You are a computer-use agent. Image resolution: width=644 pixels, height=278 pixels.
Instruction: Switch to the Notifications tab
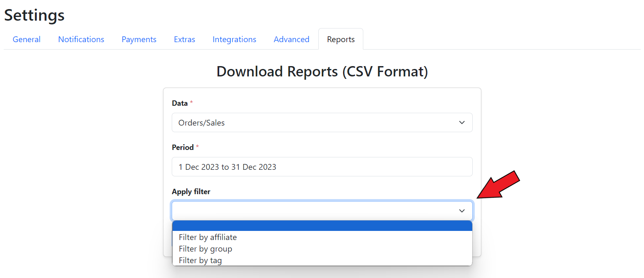click(x=81, y=40)
